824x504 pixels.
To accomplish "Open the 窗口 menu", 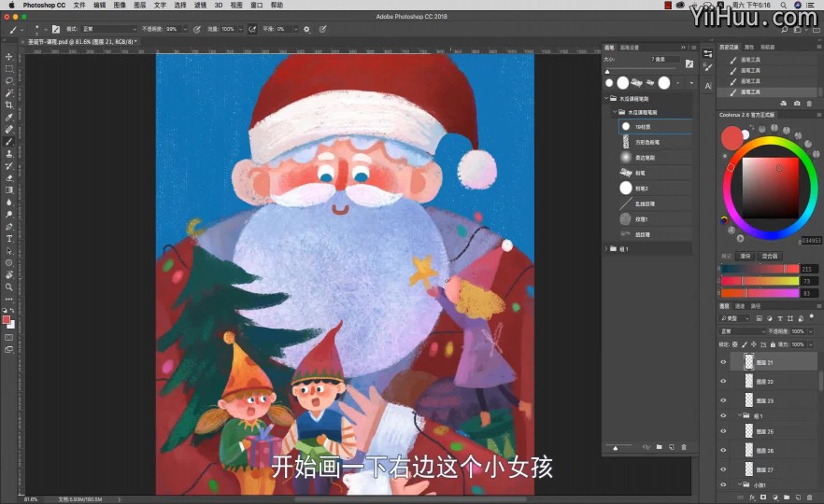I will point(256,5).
